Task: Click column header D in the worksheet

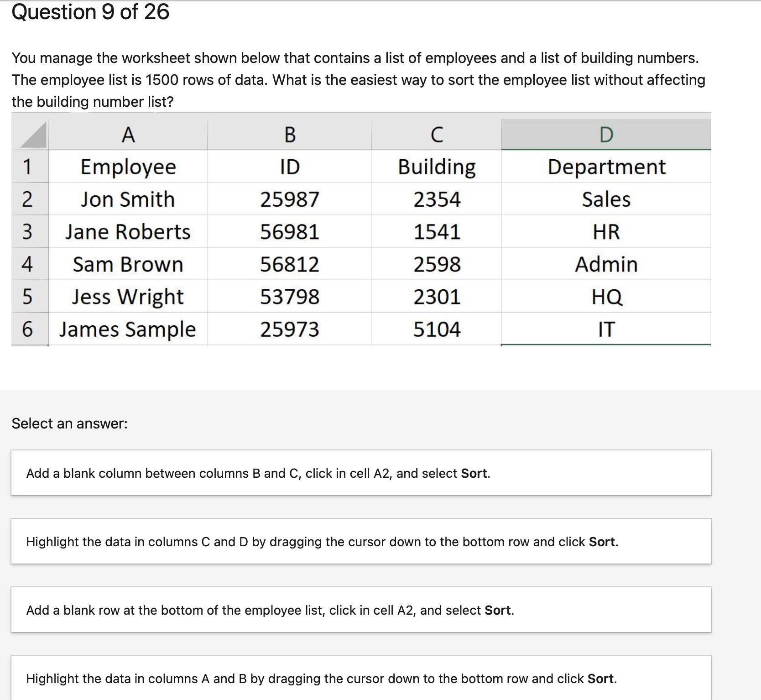Action: coord(607,134)
